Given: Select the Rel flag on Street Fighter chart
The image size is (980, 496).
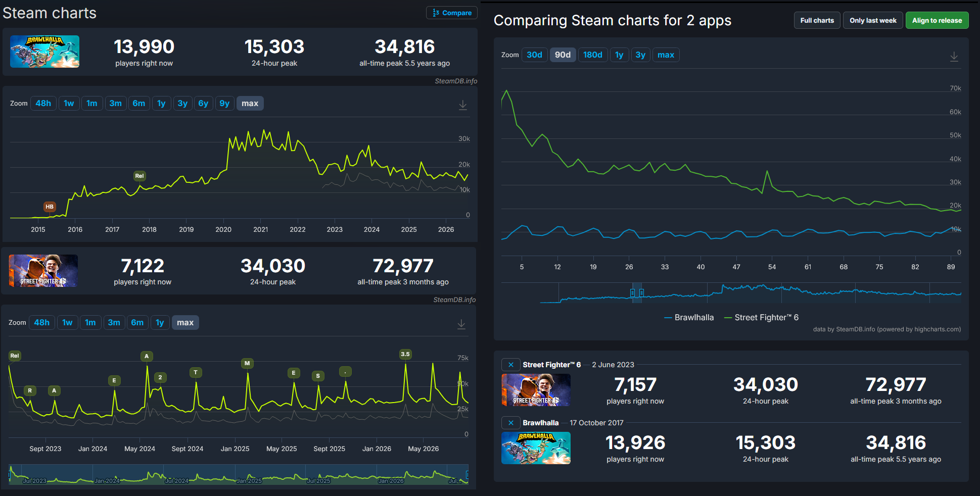Looking at the screenshot, I should point(15,356).
